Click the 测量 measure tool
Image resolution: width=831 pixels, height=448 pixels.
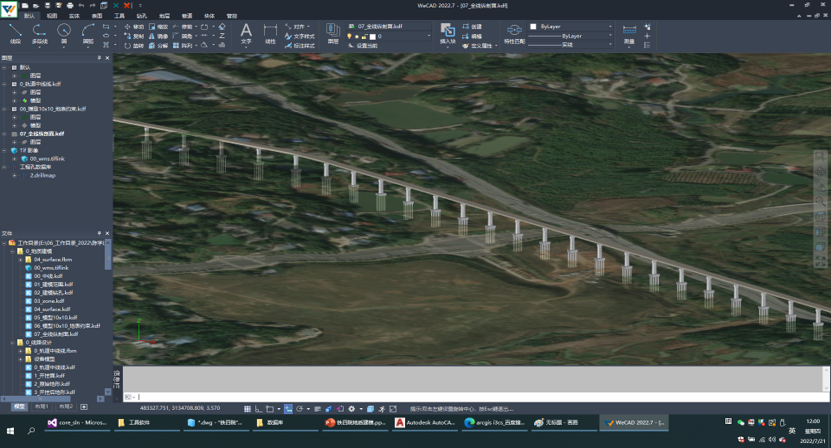pos(629,34)
